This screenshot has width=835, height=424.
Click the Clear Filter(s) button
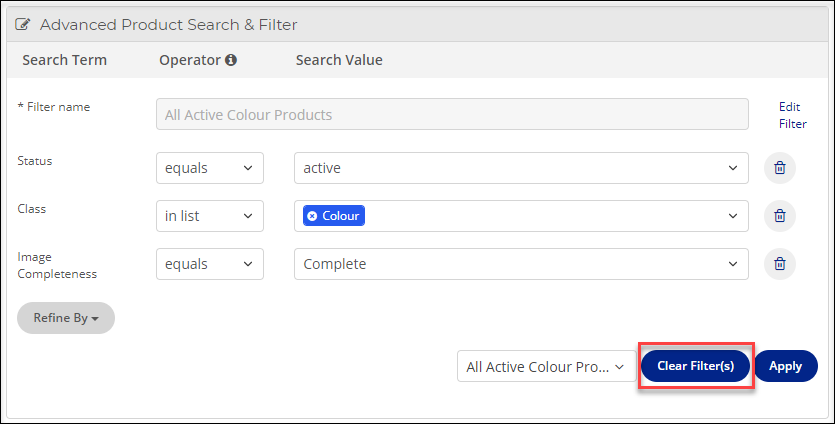click(x=695, y=366)
